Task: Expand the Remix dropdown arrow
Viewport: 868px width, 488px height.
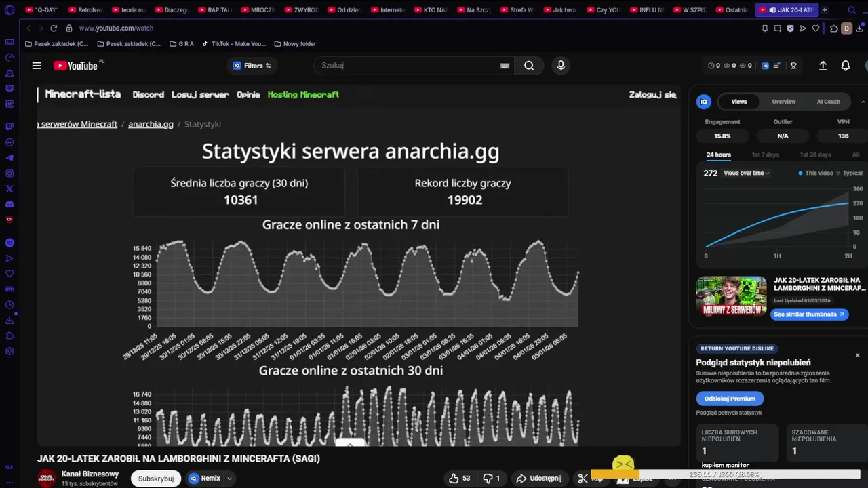Action: click(x=229, y=478)
